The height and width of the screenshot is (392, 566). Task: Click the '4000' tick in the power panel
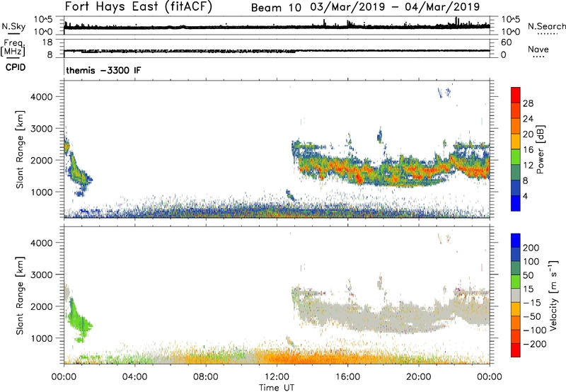pos(42,97)
